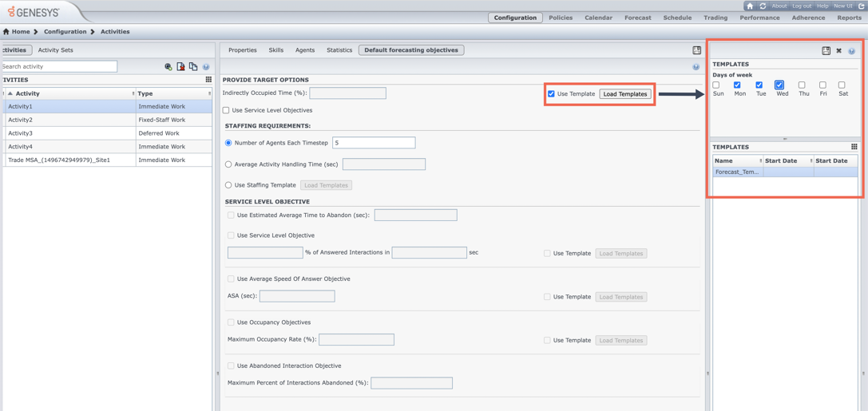Select the Use Staffing Template radio button

228,185
